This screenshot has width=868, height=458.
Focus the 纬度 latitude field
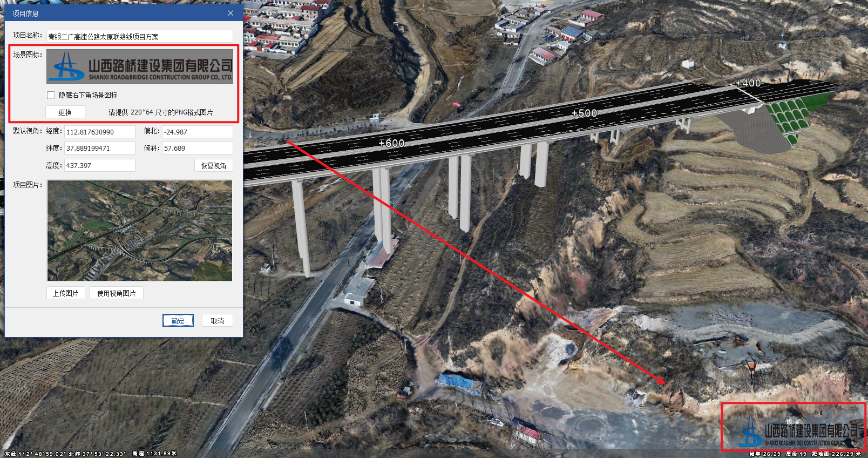tap(100, 148)
